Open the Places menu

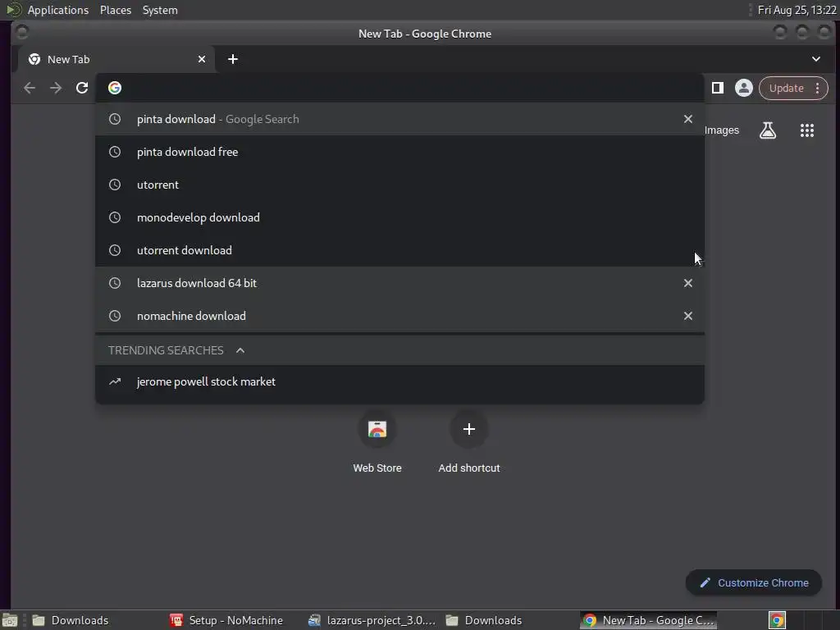tap(115, 10)
